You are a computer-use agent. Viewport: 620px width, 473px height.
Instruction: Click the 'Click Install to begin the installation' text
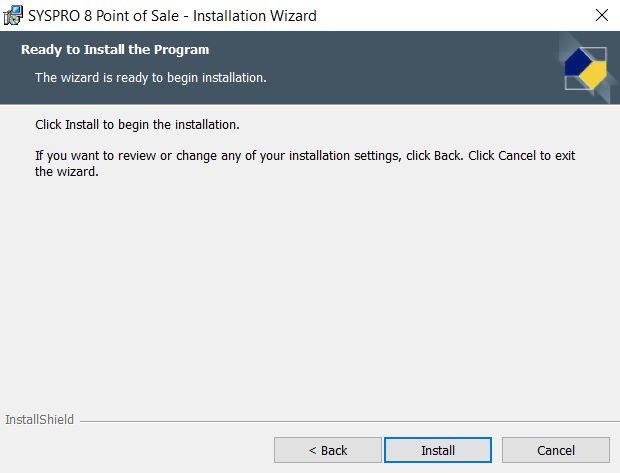pos(137,126)
